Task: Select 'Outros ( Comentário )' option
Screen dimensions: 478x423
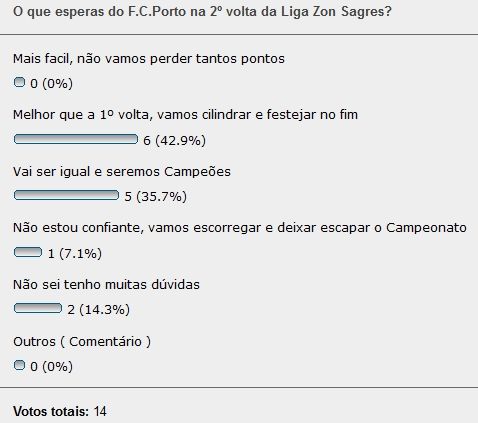Action: pos(82,342)
